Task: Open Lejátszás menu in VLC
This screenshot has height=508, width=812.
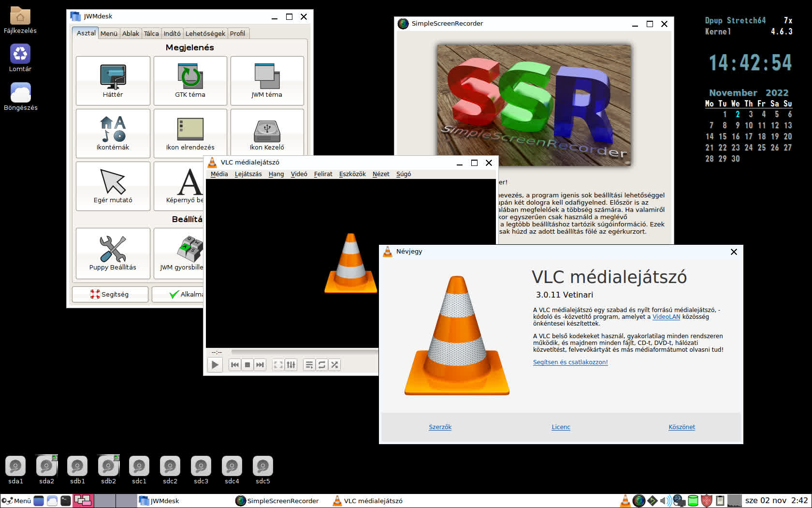Action: click(x=248, y=174)
